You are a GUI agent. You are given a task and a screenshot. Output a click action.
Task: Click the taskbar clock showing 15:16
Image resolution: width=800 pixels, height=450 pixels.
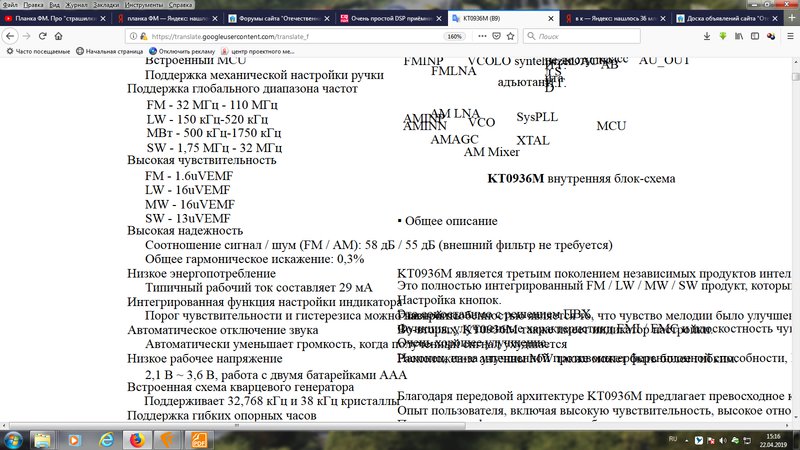click(x=773, y=440)
